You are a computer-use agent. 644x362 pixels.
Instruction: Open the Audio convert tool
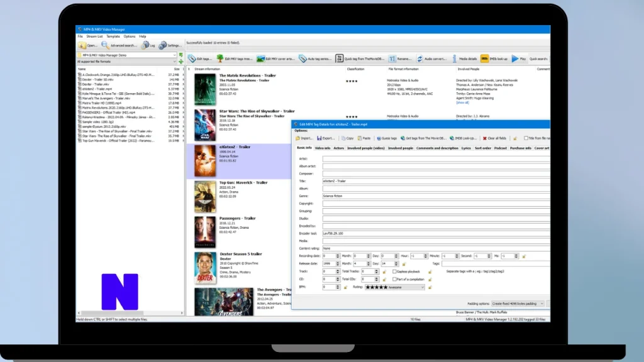(x=431, y=58)
